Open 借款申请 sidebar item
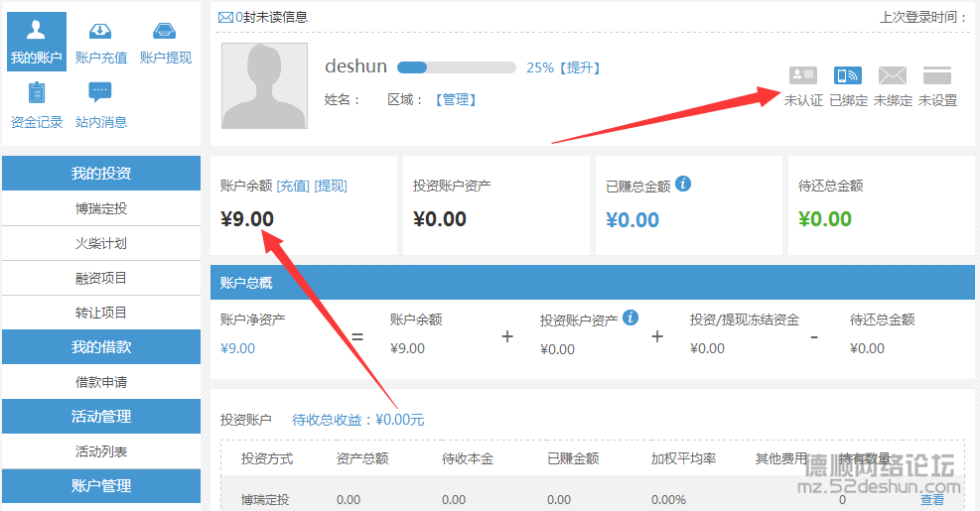Viewport: 980px width, 511px height. click(101, 382)
